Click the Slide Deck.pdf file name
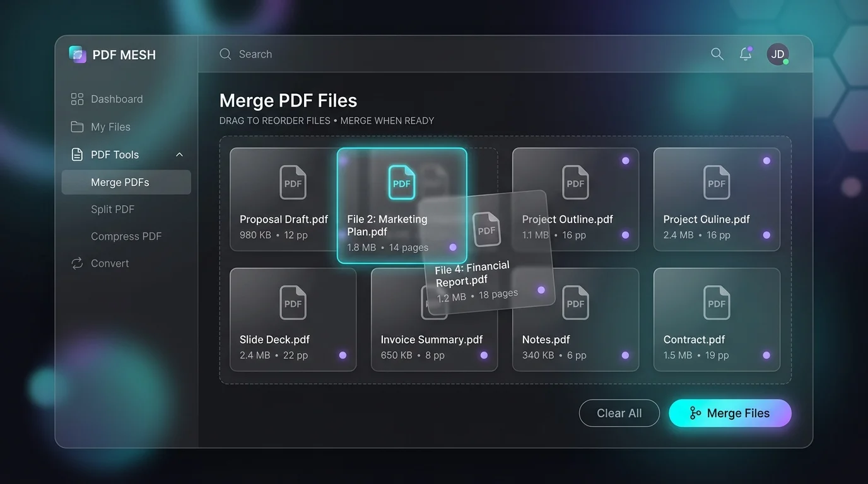The width and height of the screenshot is (868, 484). click(274, 340)
